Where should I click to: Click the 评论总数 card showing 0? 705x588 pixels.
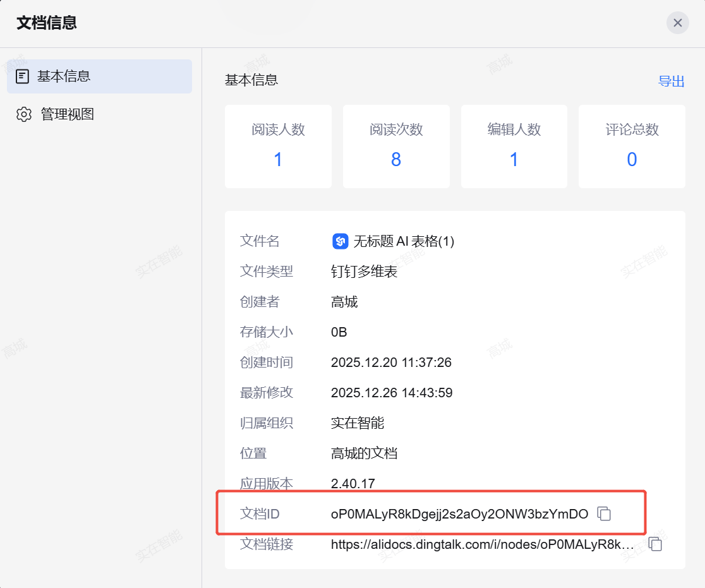click(632, 147)
